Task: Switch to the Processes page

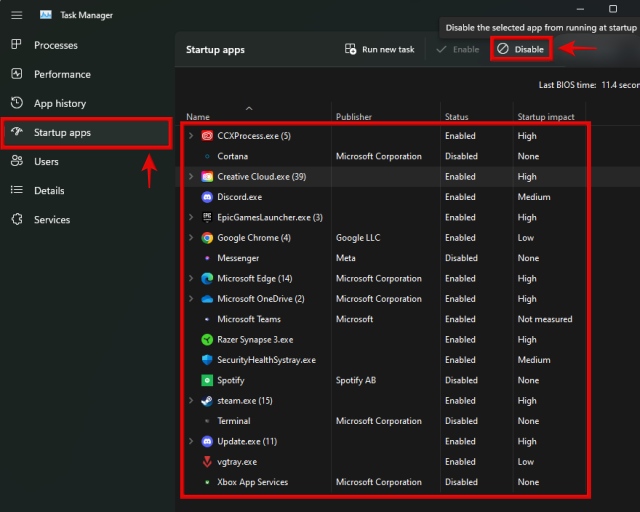Action: [55, 45]
